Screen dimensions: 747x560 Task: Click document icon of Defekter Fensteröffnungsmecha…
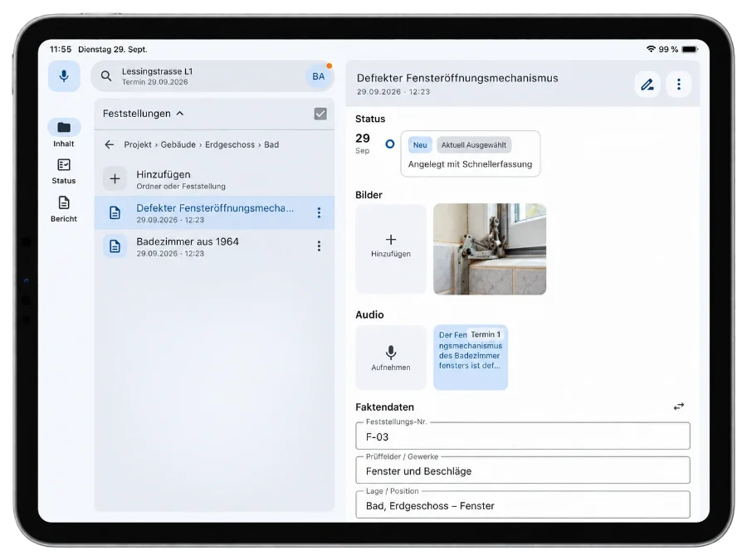tap(115, 212)
